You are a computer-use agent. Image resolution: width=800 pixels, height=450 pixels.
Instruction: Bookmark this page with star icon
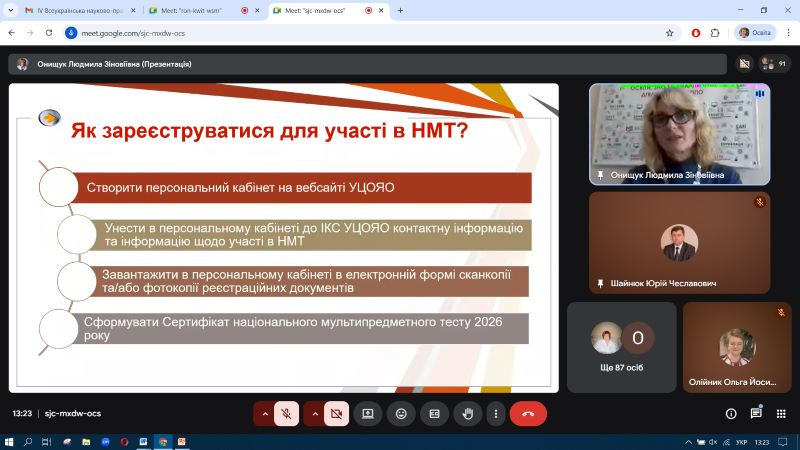point(670,33)
